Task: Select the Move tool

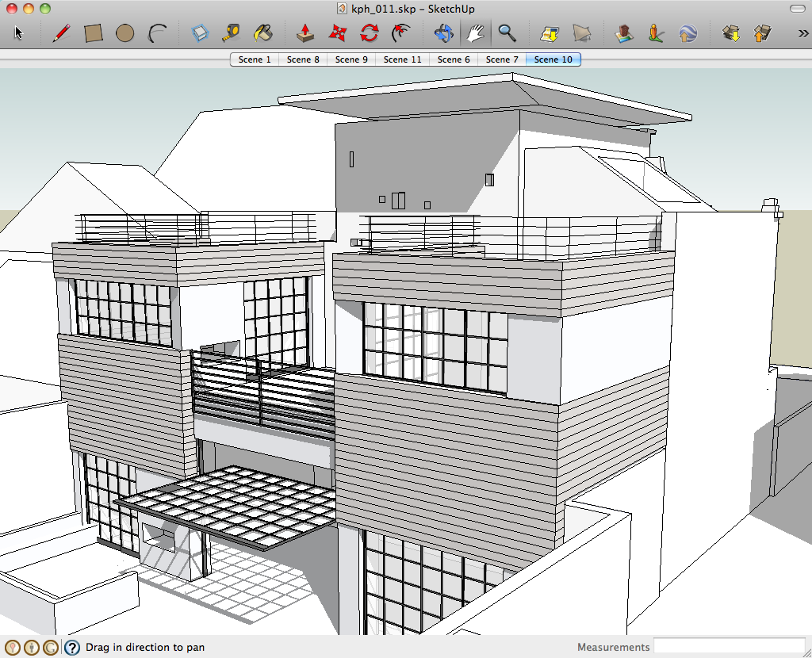Action: [337, 33]
